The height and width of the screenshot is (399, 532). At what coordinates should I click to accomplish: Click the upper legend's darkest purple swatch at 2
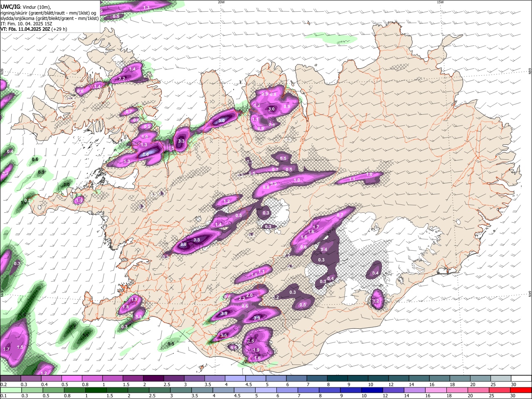pyautogui.click(x=153, y=378)
